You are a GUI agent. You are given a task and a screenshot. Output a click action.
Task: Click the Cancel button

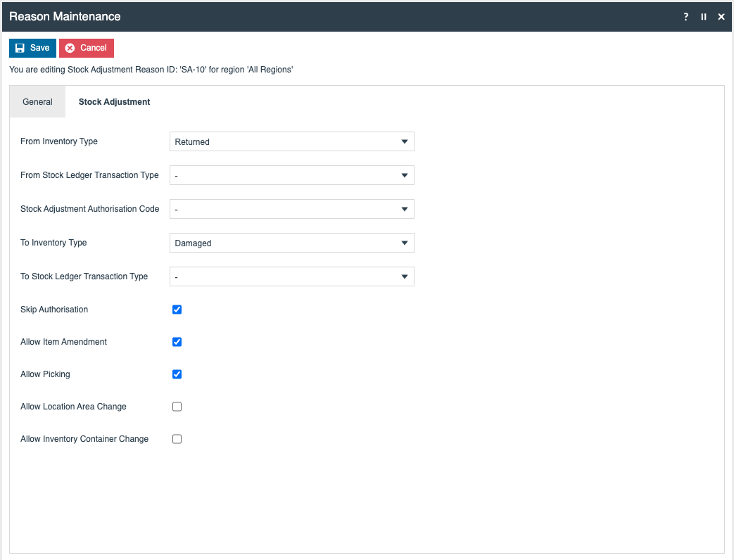click(87, 48)
